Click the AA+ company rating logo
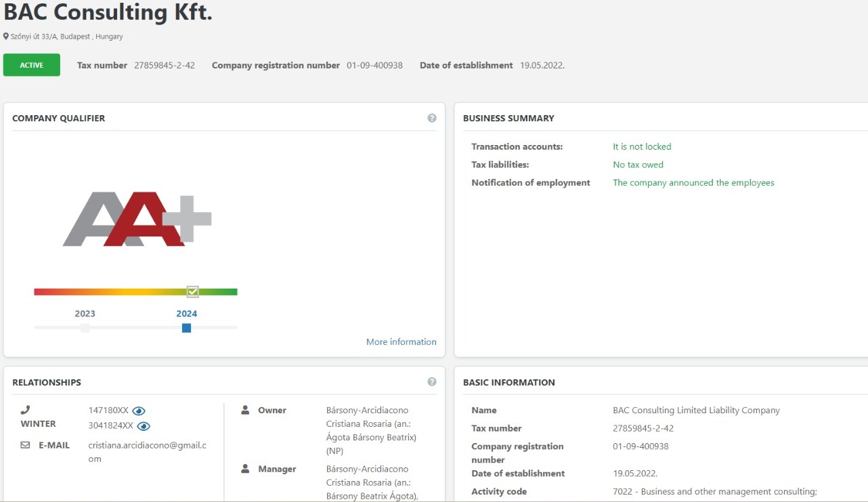Screen dimensions: 868x502 tap(137, 219)
